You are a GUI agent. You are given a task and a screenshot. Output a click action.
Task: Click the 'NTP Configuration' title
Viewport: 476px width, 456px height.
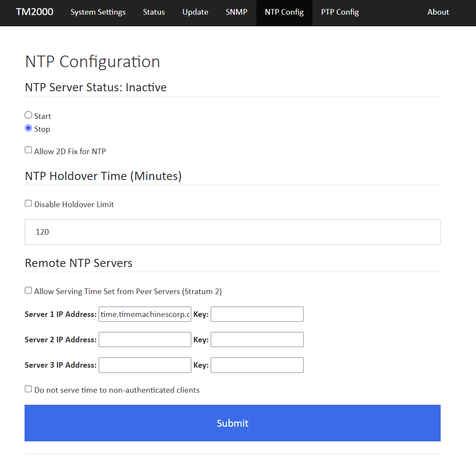click(93, 62)
